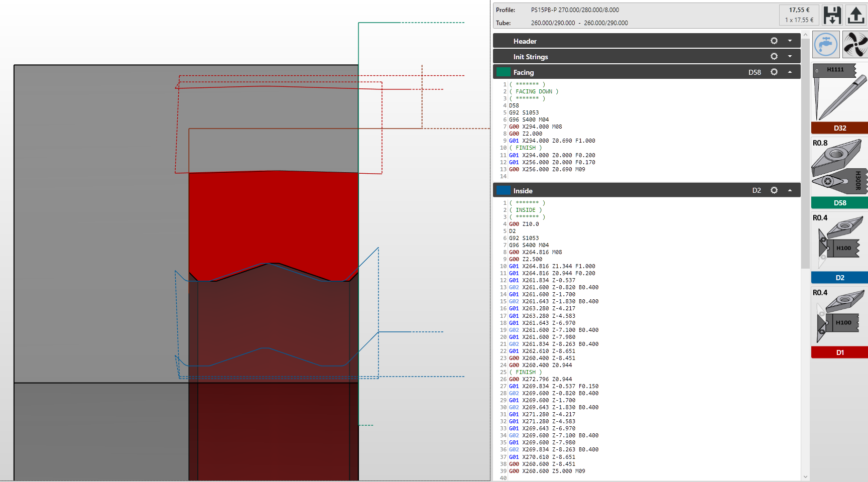
Task: Click the red D1 tool label
Action: click(x=839, y=352)
